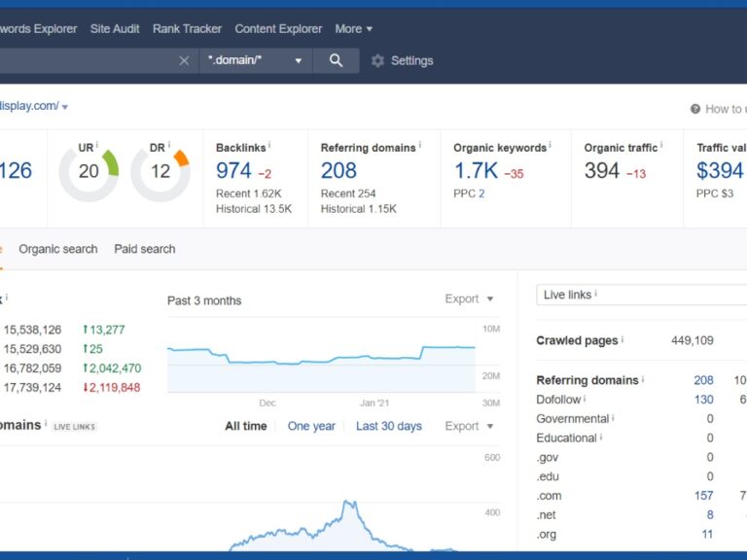Click info icon next to Governmental
Screen dimensions: 747x560
tap(613, 418)
